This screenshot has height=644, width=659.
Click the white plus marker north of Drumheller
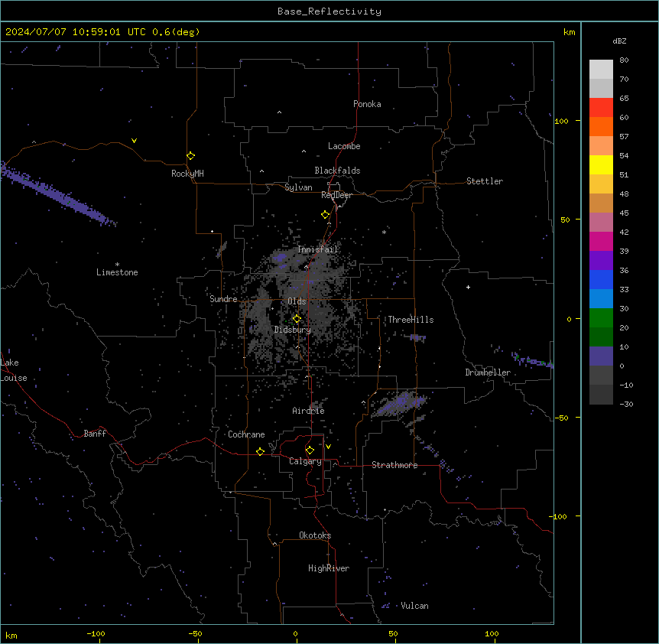468,287
